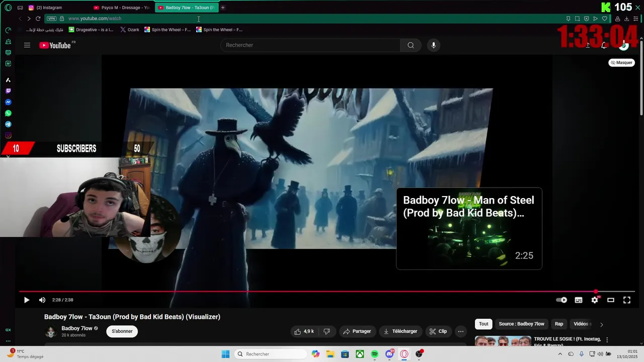Open GX Control speedometer sidebar icon
This screenshot has height=362, width=644.
click(8, 30)
